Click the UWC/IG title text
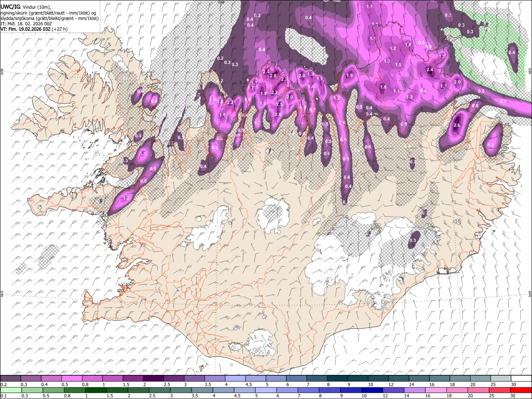Screen dimensions: 532x399 (x=10, y=7)
